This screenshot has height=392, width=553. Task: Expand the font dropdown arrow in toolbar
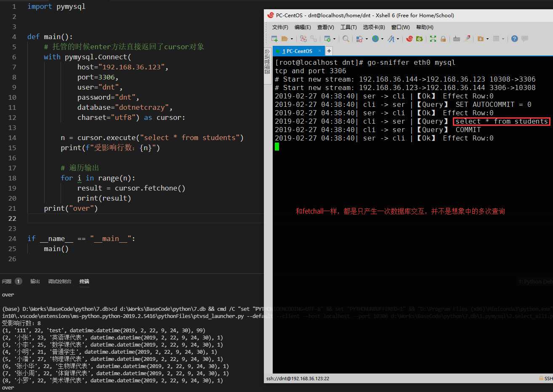398,39
